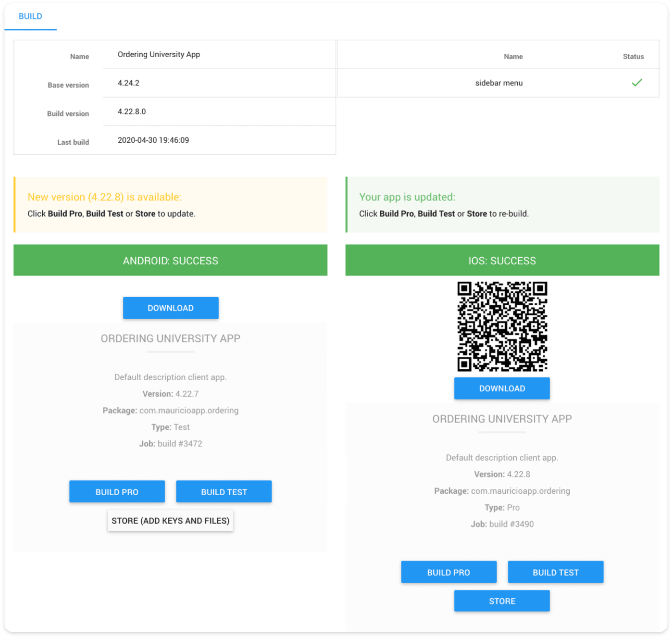
Task: Click the 'Build version' row label
Action: click(68, 113)
